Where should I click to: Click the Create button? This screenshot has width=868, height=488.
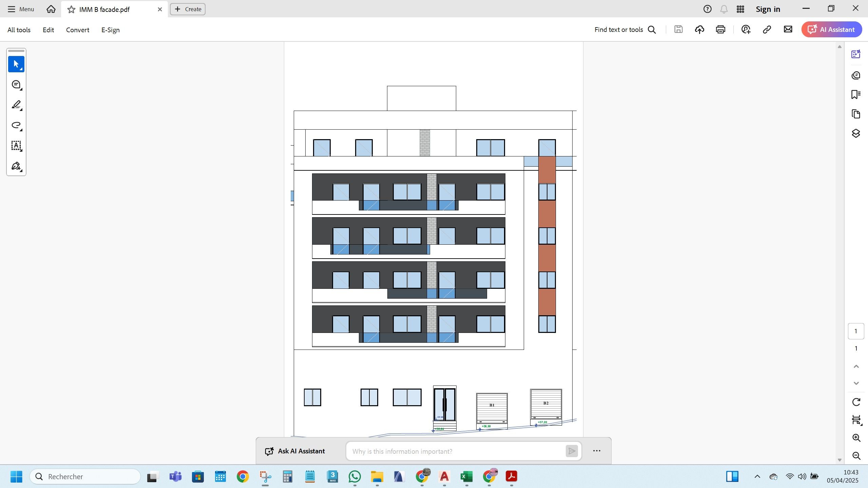[x=188, y=9]
